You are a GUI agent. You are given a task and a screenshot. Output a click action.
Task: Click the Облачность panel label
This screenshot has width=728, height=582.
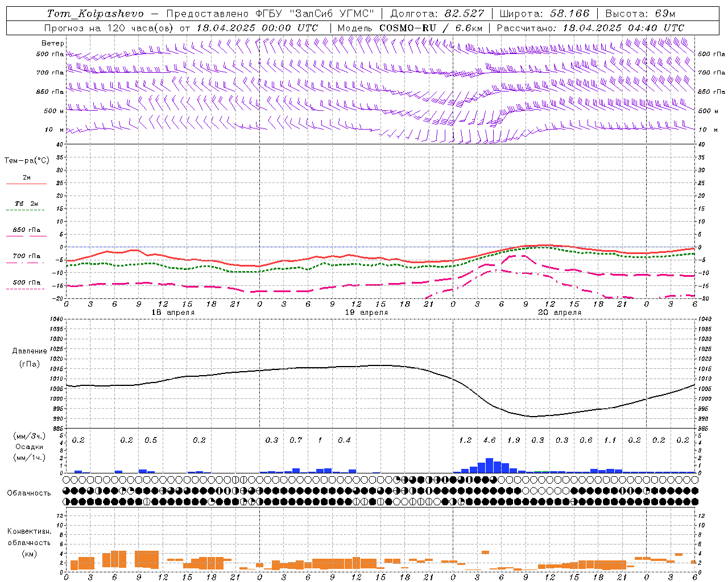tap(29, 493)
